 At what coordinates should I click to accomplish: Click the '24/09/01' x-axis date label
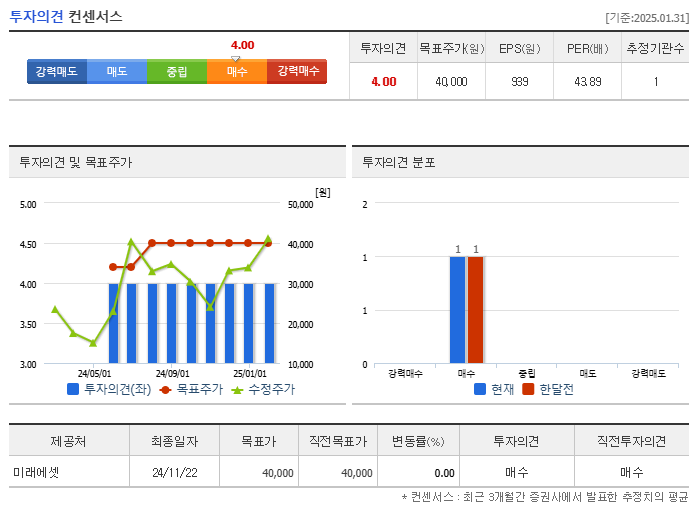(x=172, y=374)
